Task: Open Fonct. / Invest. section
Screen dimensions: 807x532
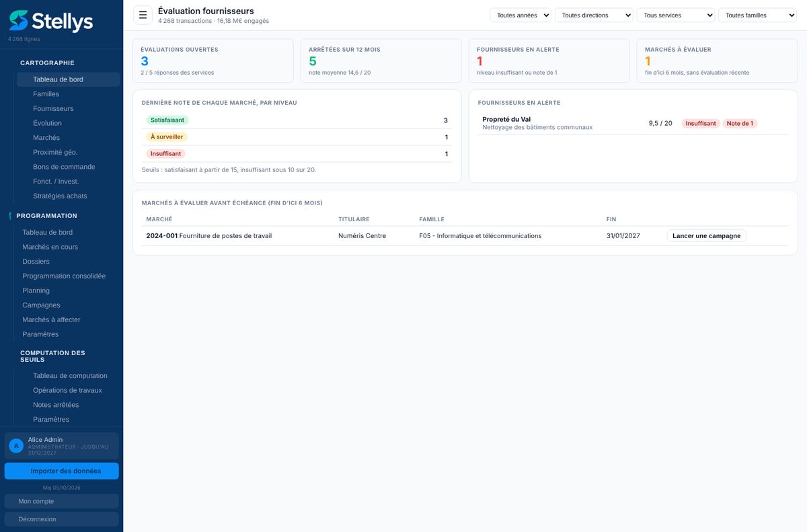Action: click(x=68, y=182)
